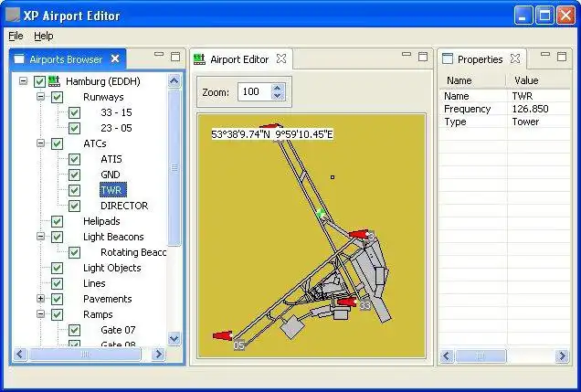The width and height of the screenshot is (581, 392).
Task: Close the Airports Browser tab
Action: pyautogui.click(x=115, y=58)
